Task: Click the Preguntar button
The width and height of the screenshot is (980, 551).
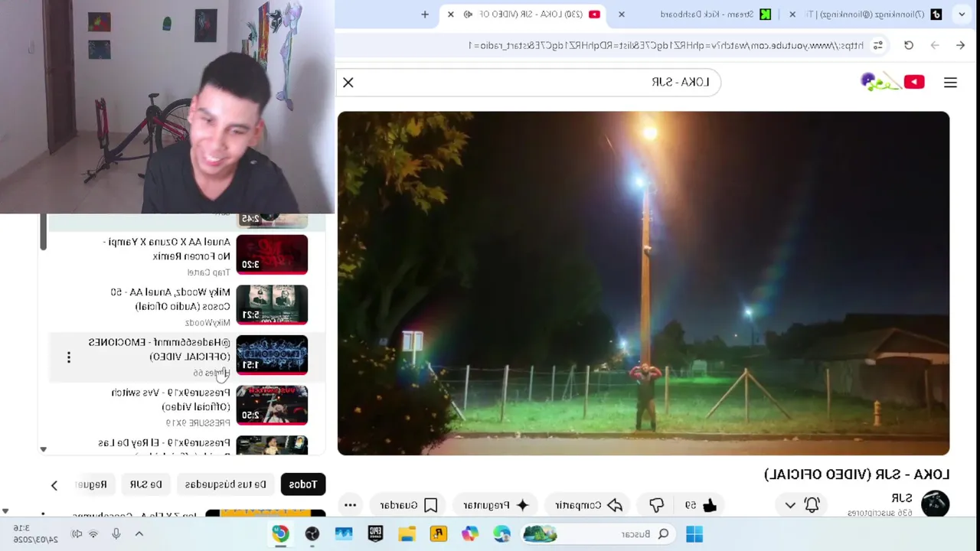Action: 496,505
